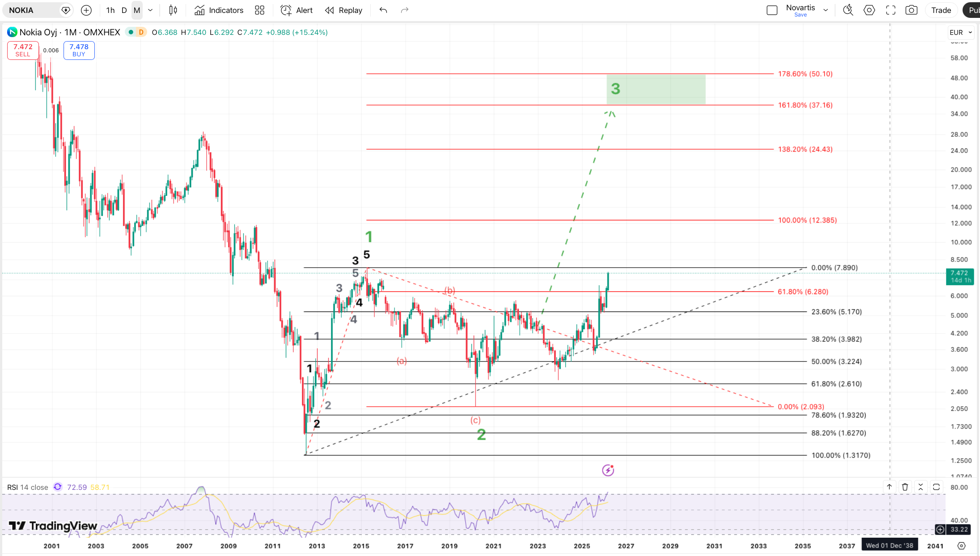The height and width of the screenshot is (556, 980).
Task: Open the EUR currency dropdown
Action: (960, 32)
